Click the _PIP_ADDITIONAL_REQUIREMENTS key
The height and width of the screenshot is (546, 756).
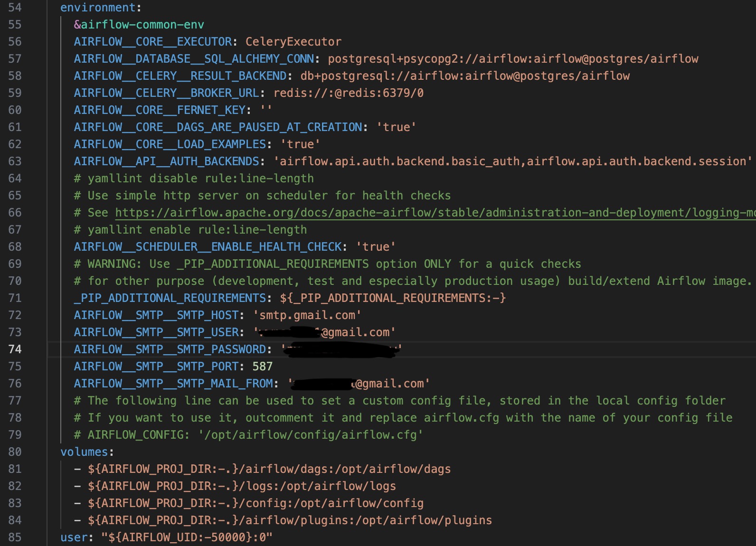[170, 298]
